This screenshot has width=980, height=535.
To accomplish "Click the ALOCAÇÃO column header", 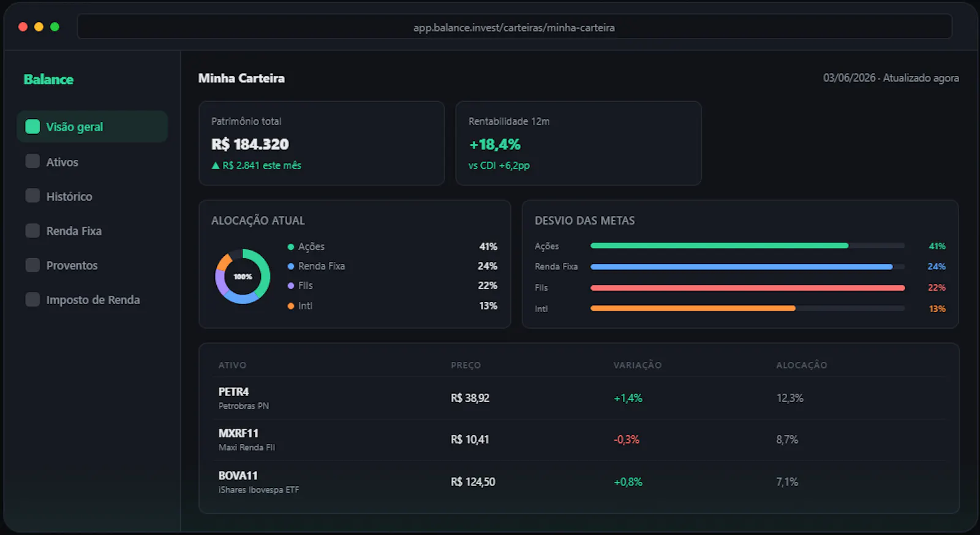I will [801, 365].
